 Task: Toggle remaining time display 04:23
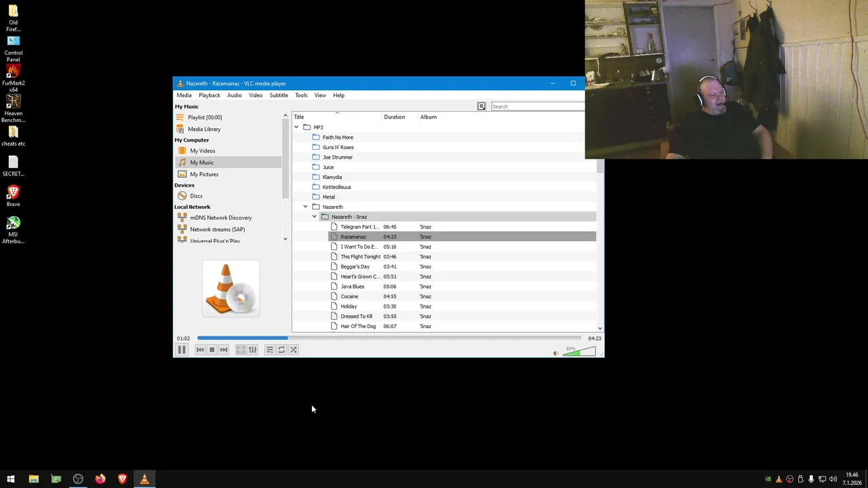[x=594, y=338]
